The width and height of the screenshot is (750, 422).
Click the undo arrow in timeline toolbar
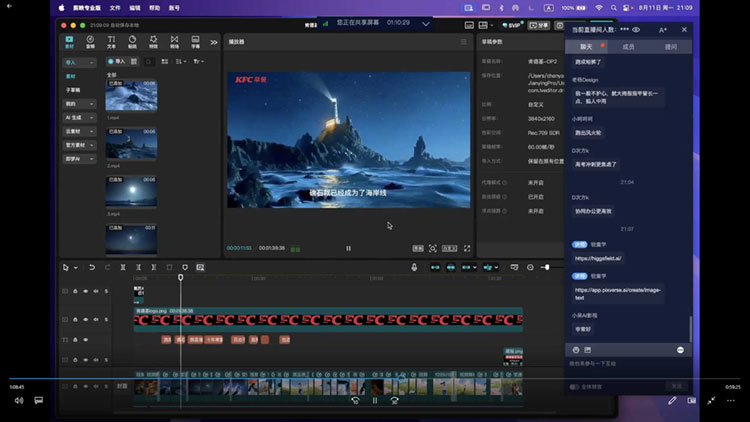point(92,267)
